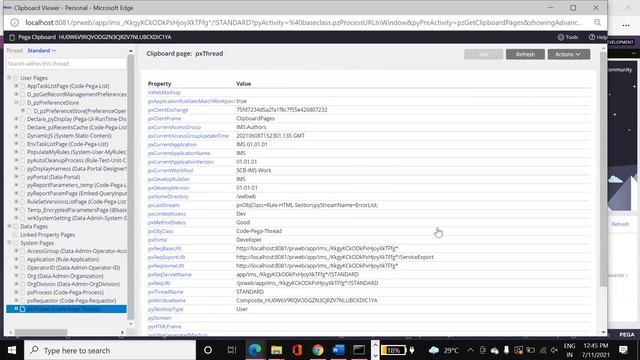
Task: Open the Actions dropdown button
Action: click(569, 54)
